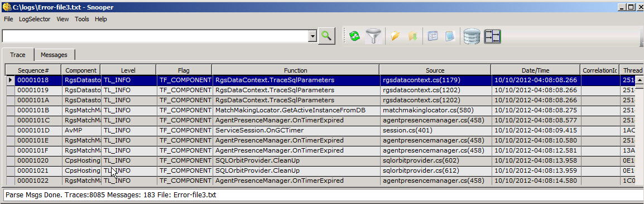This screenshot has width=644, height=204.
Task: Click the blue form window icon
Action: click(432, 36)
